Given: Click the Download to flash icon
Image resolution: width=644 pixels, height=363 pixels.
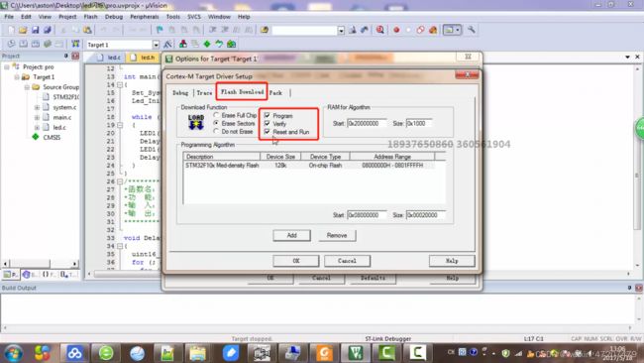Looking at the screenshot, I should [75, 44].
